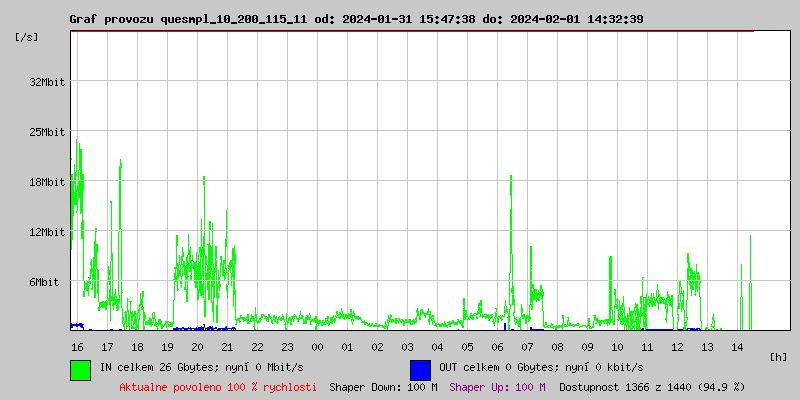Select the 32Mbit y-axis label
This screenshot has height=400, width=800.
point(48,82)
